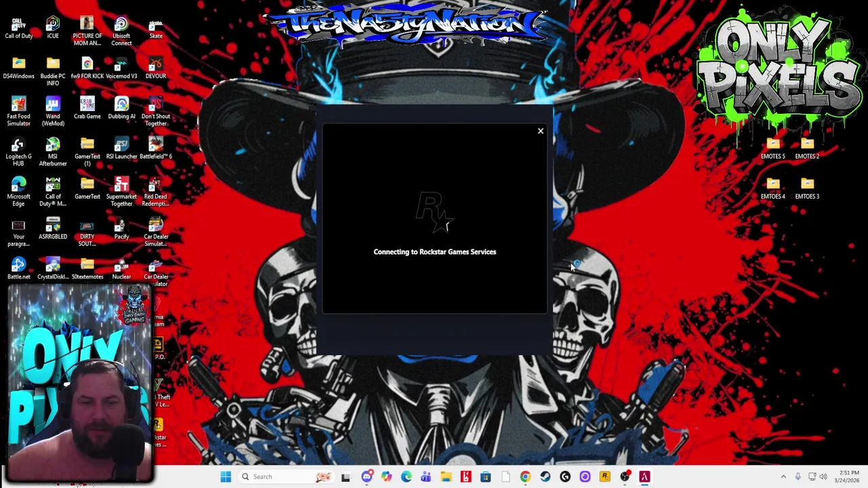The height and width of the screenshot is (488, 868).
Task: Open Steam from the taskbar
Action: pyautogui.click(x=545, y=476)
